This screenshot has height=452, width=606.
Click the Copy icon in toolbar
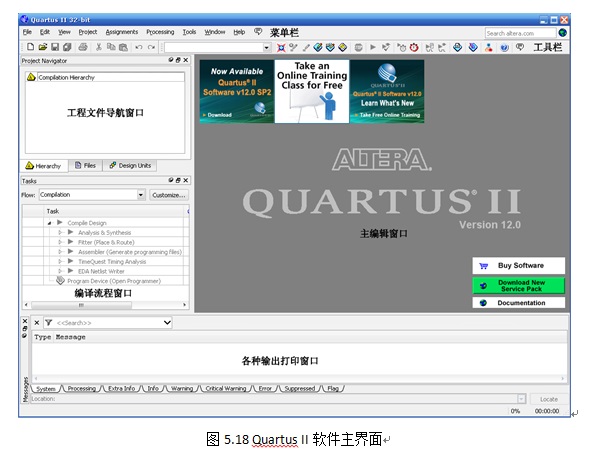click(111, 47)
